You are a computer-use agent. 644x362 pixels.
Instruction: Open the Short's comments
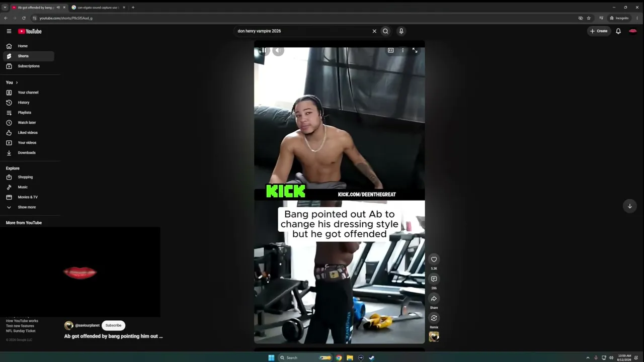(x=434, y=279)
